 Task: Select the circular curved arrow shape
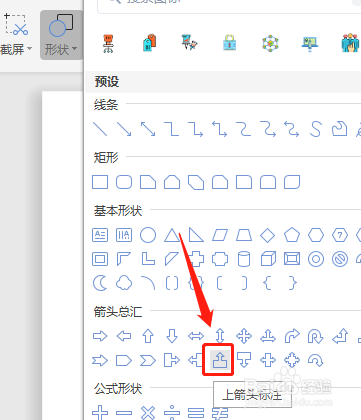[316, 360]
